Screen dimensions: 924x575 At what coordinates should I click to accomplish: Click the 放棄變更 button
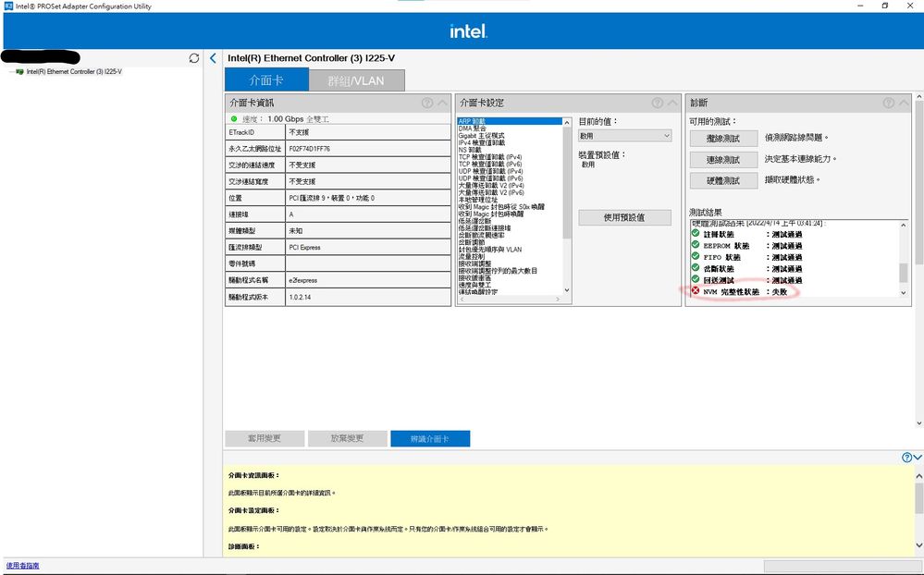pyautogui.click(x=347, y=438)
